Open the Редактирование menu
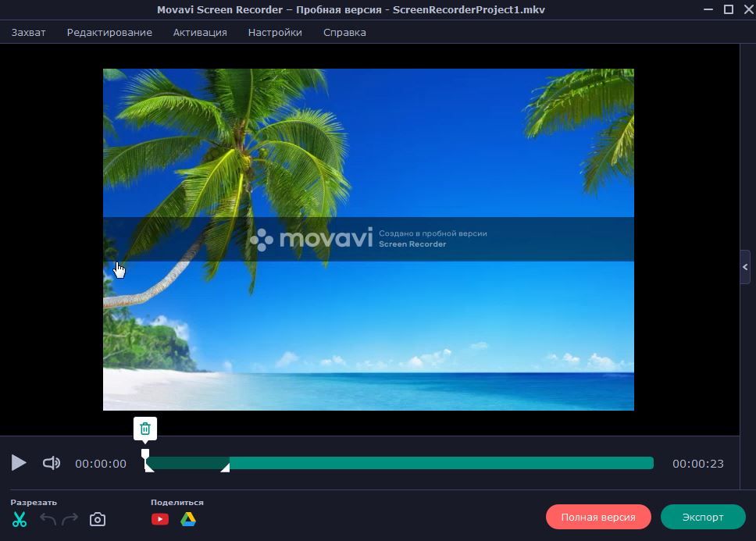Screen dimensions: 756x541 [x=109, y=32]
